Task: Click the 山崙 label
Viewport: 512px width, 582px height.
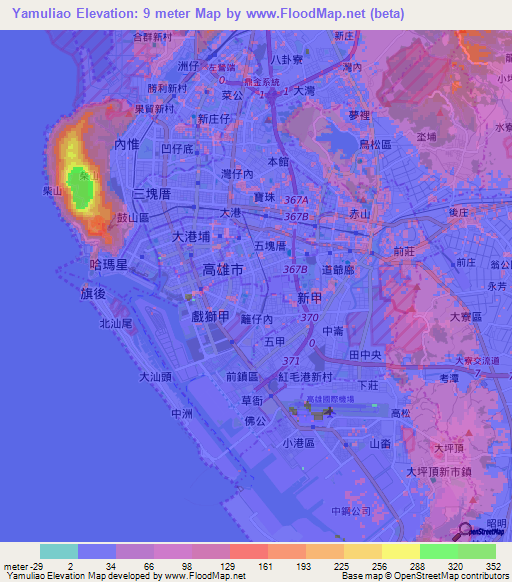Action: click(x=380, y=443)
